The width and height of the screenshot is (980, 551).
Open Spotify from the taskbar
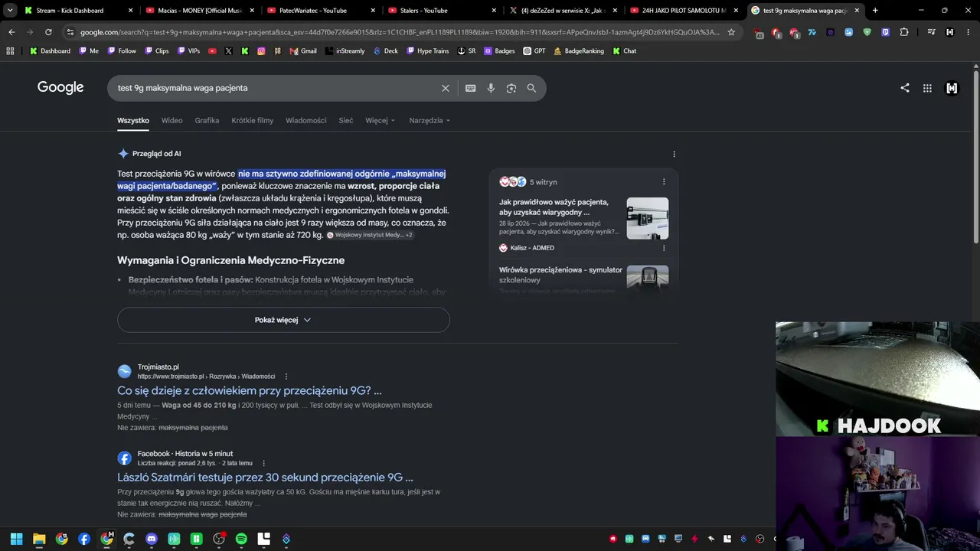click(241, 539)
